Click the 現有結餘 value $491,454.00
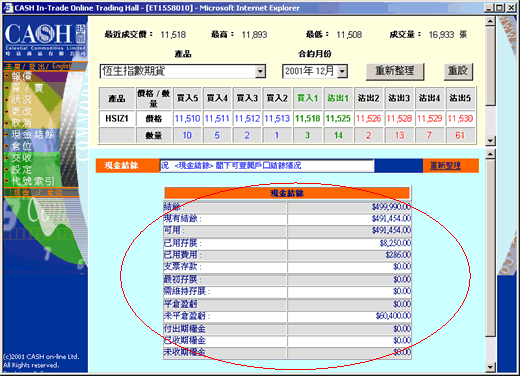This screenshot has width=520, height=376. [x=391, y=219]
